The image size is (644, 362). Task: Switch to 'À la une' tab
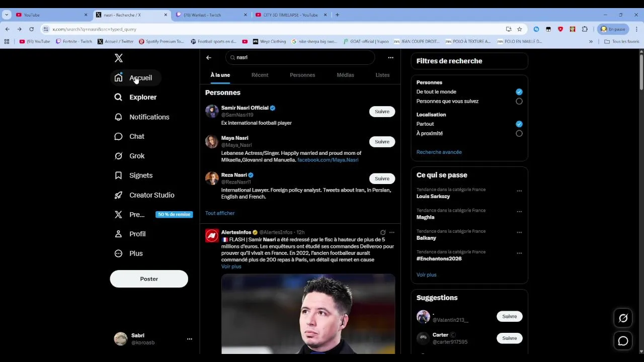(220, 75)
